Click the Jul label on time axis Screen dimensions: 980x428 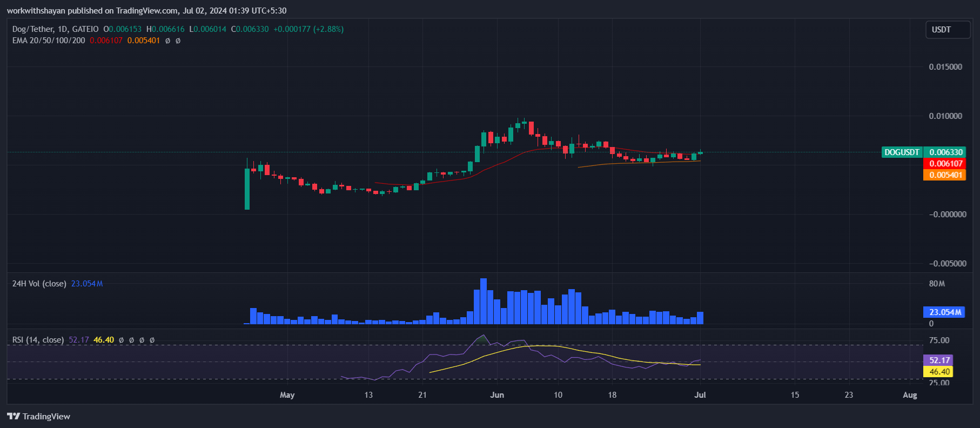[x=700, y=395]
